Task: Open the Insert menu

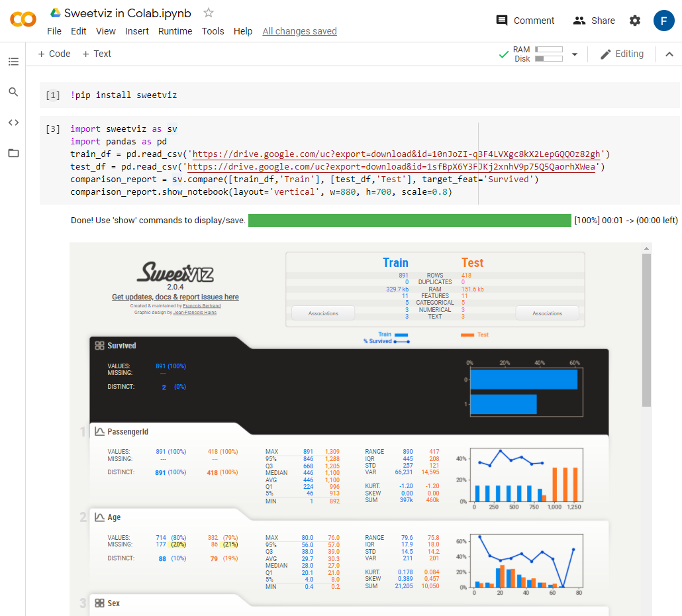Action: tap(136, 31)
